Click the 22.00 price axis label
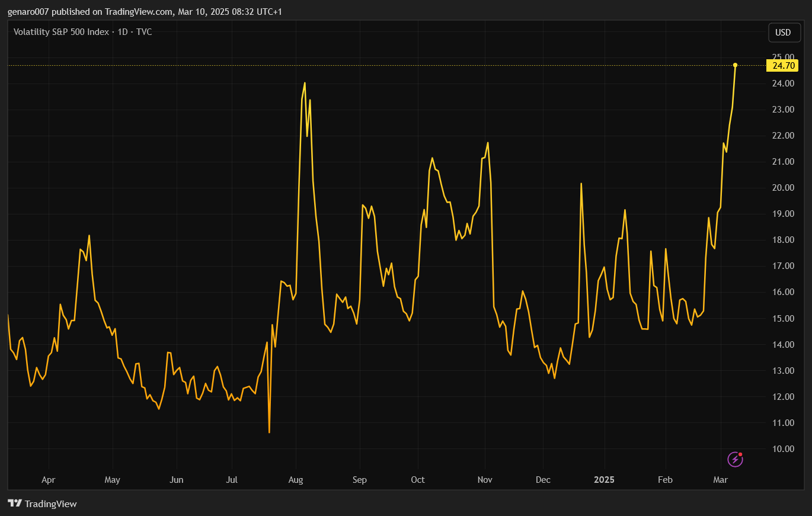This screenshot has height=516, width=812. click(782, 136)
